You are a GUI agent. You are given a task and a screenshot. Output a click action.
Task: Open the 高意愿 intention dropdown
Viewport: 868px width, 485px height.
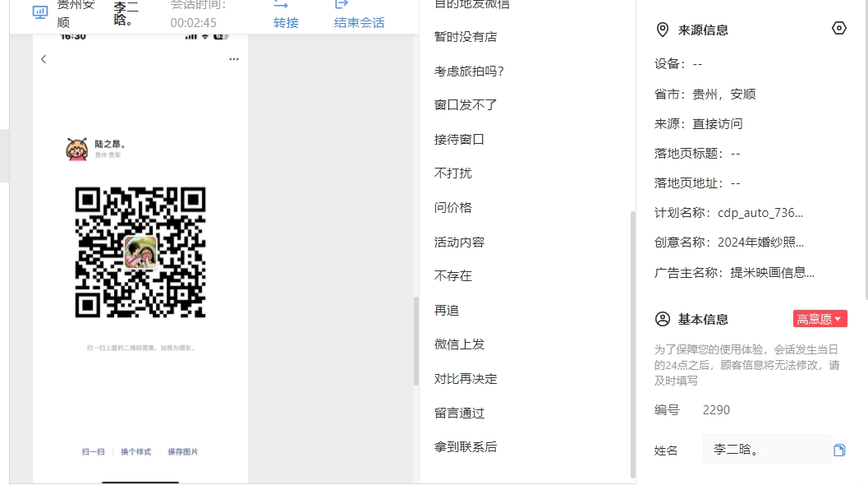point(820,319)
